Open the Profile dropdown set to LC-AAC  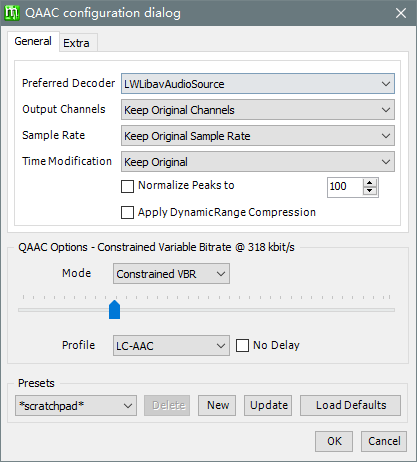(171, 346)
